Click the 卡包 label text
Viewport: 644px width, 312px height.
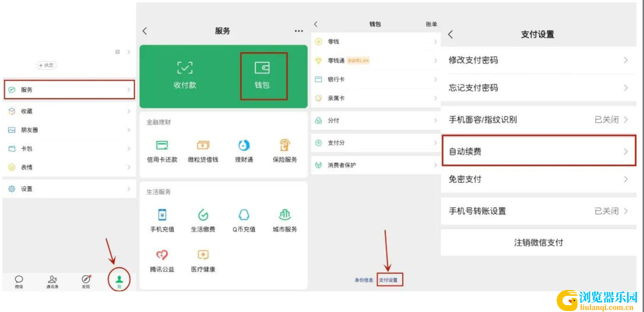pos(27,148)
